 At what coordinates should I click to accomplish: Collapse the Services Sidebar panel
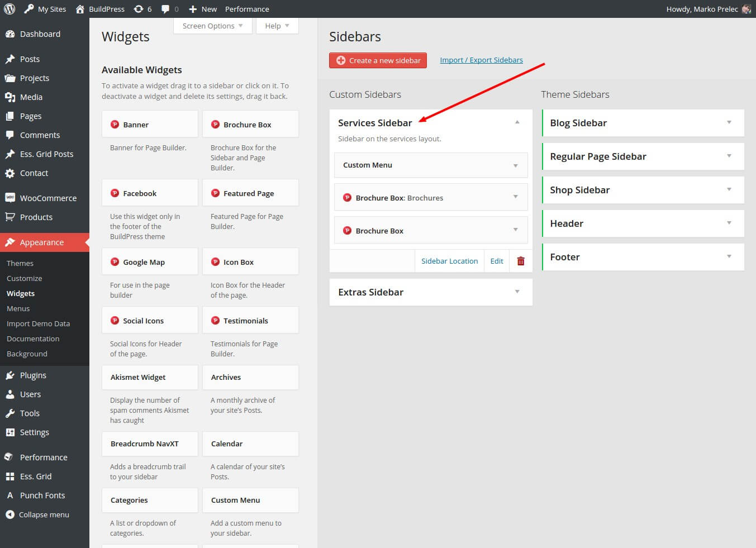517,122
